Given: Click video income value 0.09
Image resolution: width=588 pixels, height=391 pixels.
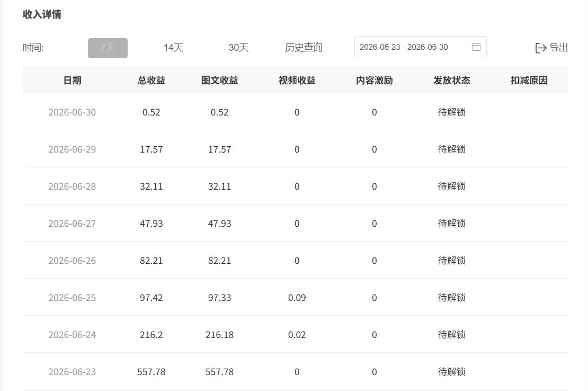Looking at the screenshot, I should tap(297, 298).
